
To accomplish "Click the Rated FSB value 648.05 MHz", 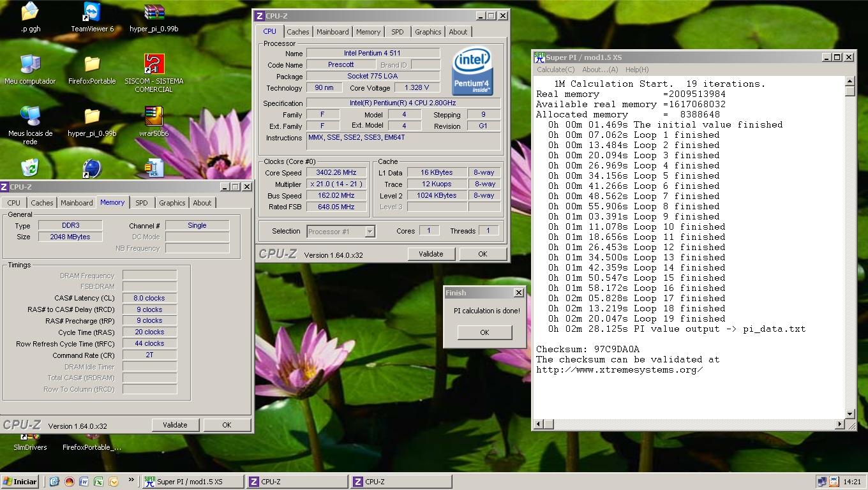I will coord(336,207).
